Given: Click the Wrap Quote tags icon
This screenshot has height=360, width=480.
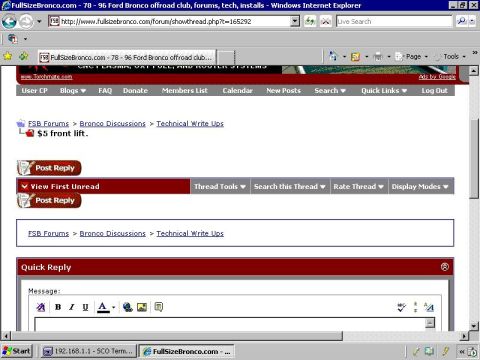Looking at the screenshot, I should (x=159, y=307).
